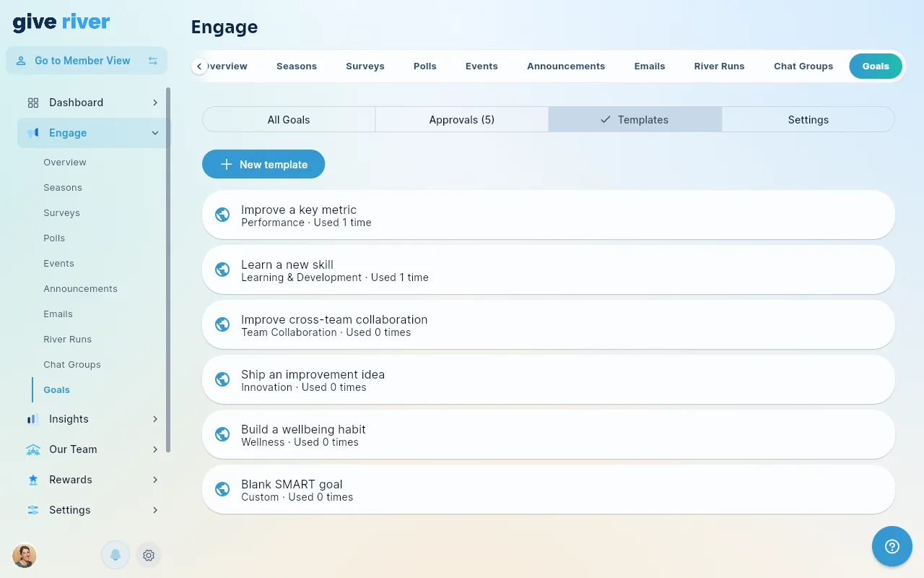Expand the Rewards menu chevron
Viewport: 924px width, 578px height.
155,480
